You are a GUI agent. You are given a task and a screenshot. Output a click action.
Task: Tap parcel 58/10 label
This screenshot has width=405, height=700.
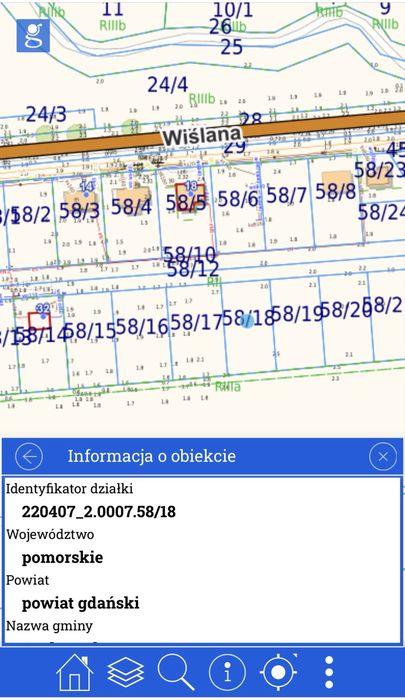[189, 254]
